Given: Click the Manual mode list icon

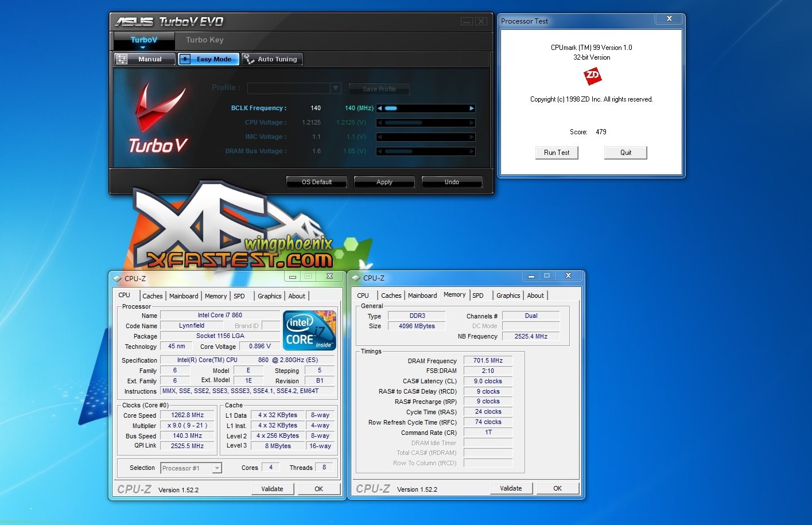Looking at the screenshot, I should click(122, 59).
